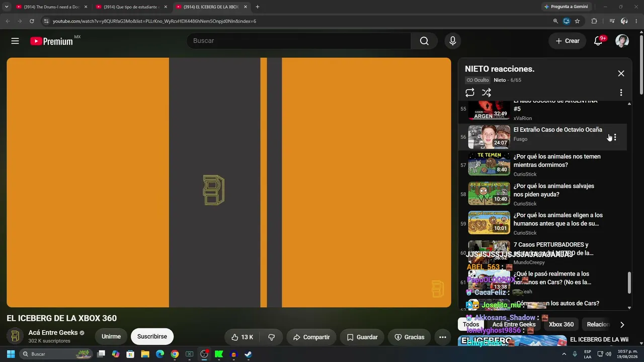644x362 pixels.
Task: Open the page zoom magnifier icon
Action: 555,21
